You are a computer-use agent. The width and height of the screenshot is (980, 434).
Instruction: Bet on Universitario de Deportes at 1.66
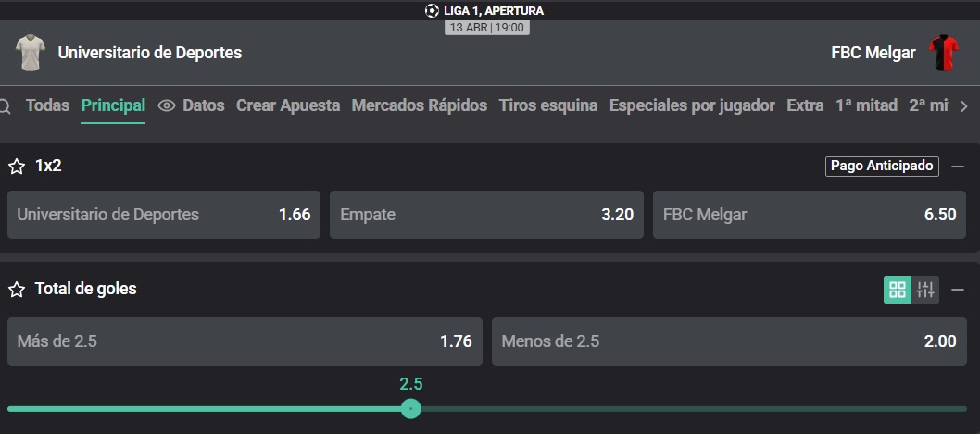[164, 215]
